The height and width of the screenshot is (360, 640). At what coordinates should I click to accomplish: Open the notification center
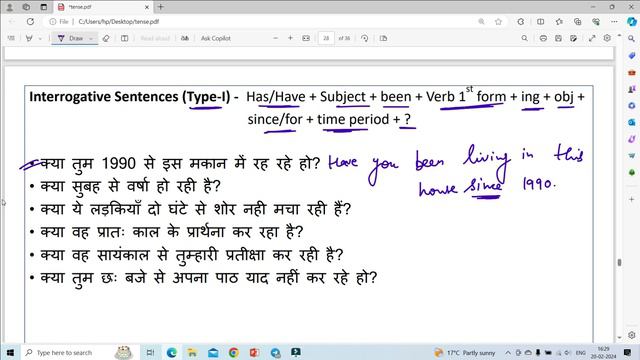pyautogui.click(x=627, y=352)
